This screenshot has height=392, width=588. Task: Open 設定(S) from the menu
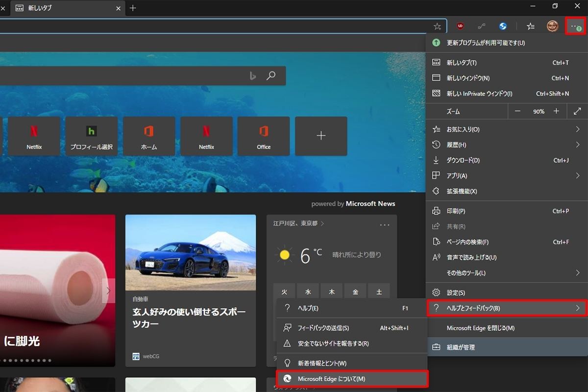(507, 293)
